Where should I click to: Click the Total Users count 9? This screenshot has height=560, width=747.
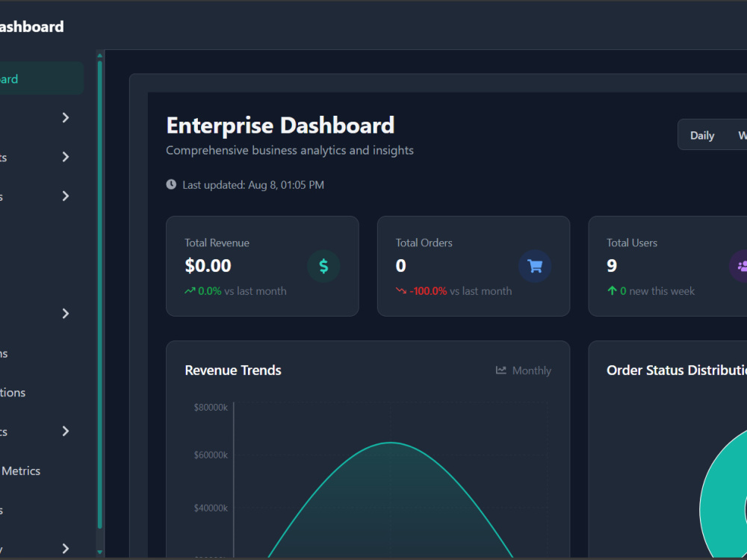point(612,266)
